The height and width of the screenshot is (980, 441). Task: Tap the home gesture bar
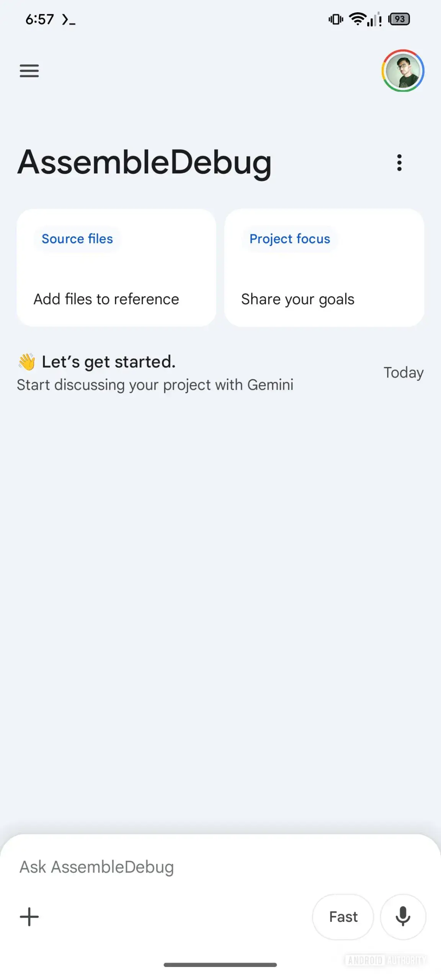220,965
